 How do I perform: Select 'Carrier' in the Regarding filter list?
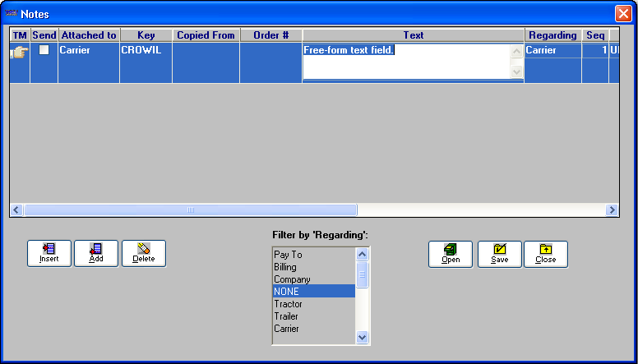point(314,328)
